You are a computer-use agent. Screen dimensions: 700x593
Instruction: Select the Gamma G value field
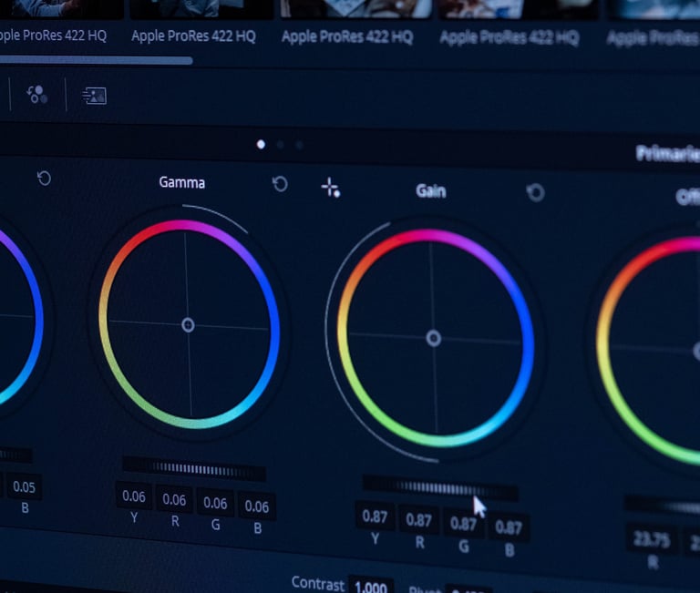[215, 503]
